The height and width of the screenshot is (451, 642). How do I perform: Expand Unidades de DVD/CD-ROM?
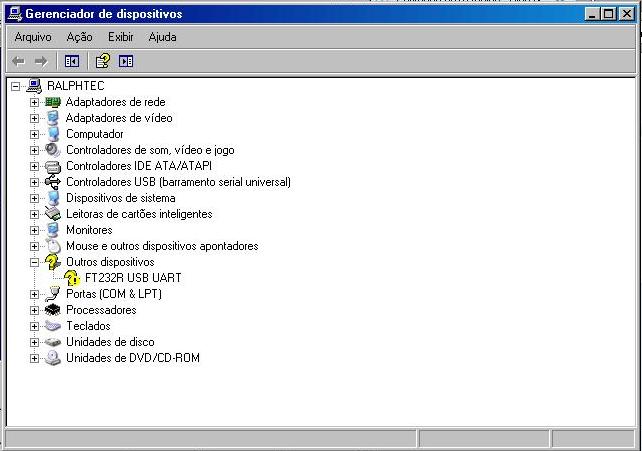tap(34, 359)
